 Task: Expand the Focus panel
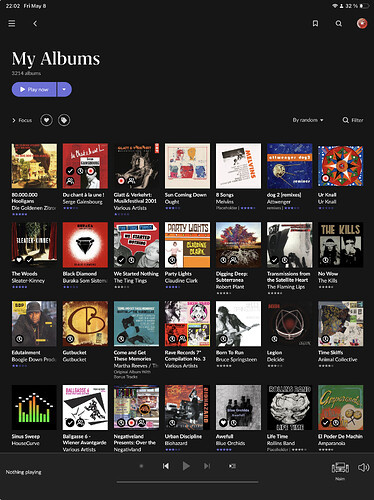[22, 120]
